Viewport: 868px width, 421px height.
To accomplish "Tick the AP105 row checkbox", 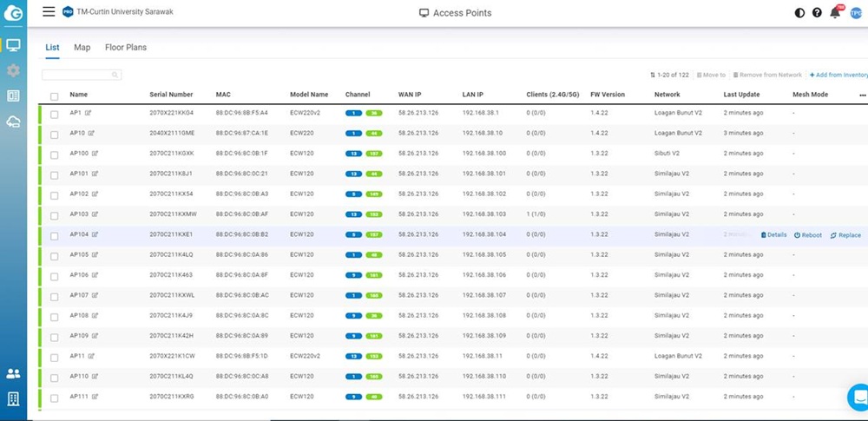I will [55, 255].
